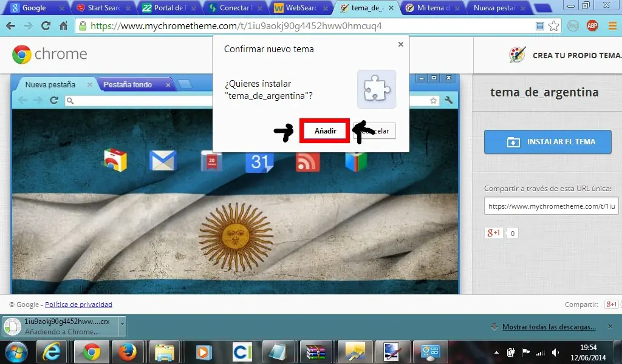Open the Política de privacidad link
Image resolution: width=622 pixels, height=364 pixels.
pyautogui.click(x=78, y=305)
